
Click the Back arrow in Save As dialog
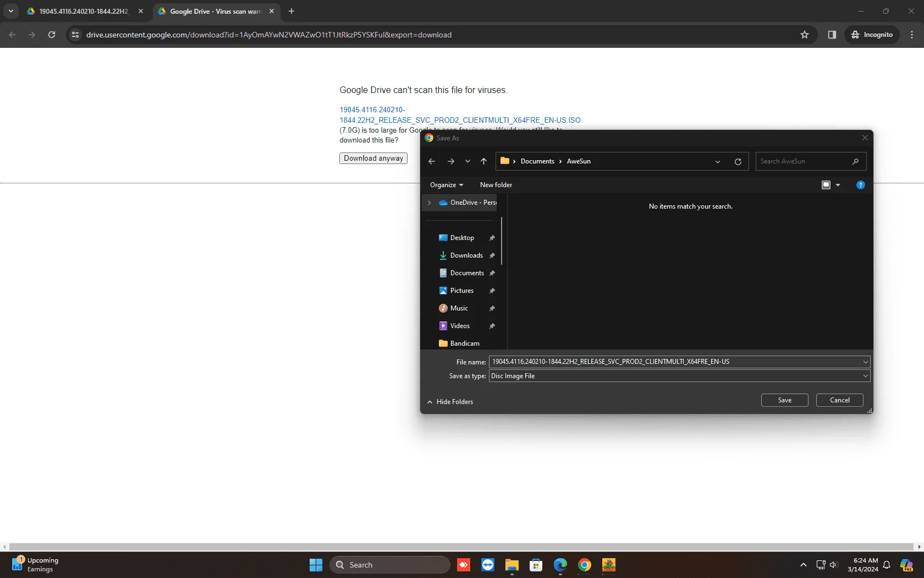tap(432, 161)
